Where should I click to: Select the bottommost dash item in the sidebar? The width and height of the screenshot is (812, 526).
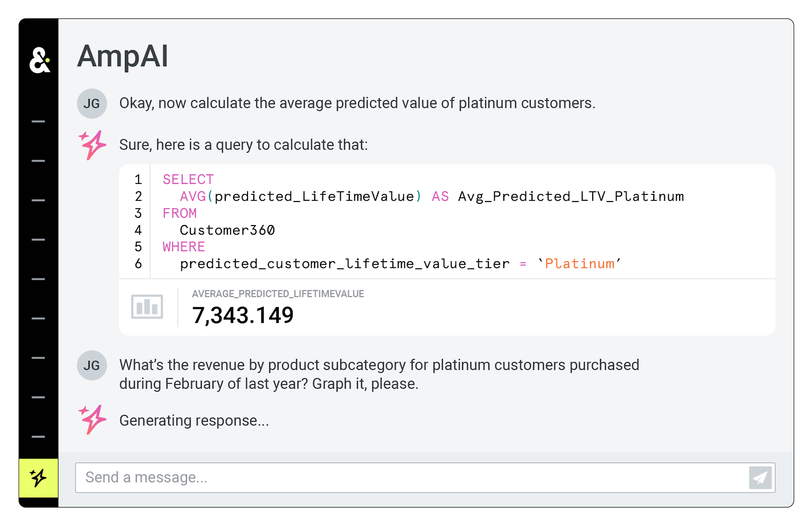38,437
